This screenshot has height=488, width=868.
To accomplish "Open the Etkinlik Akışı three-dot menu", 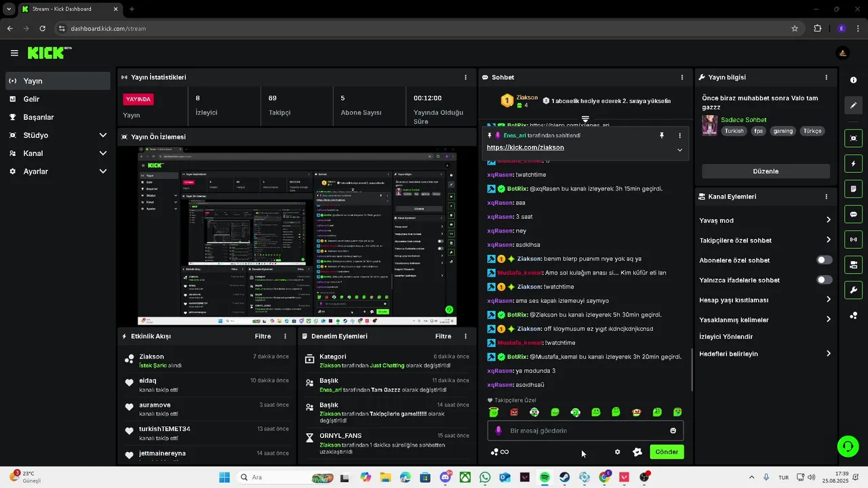I will pyautogui.click(x=285, y=336).
